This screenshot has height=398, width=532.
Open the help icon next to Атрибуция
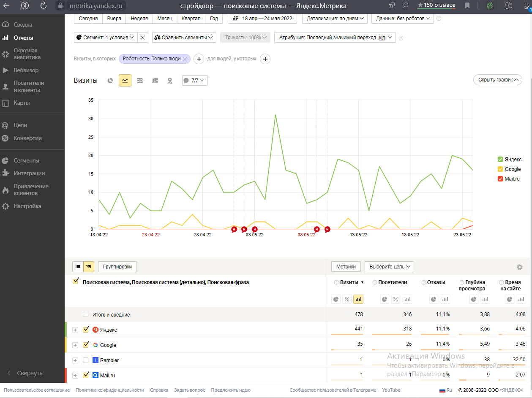point(401,38)
